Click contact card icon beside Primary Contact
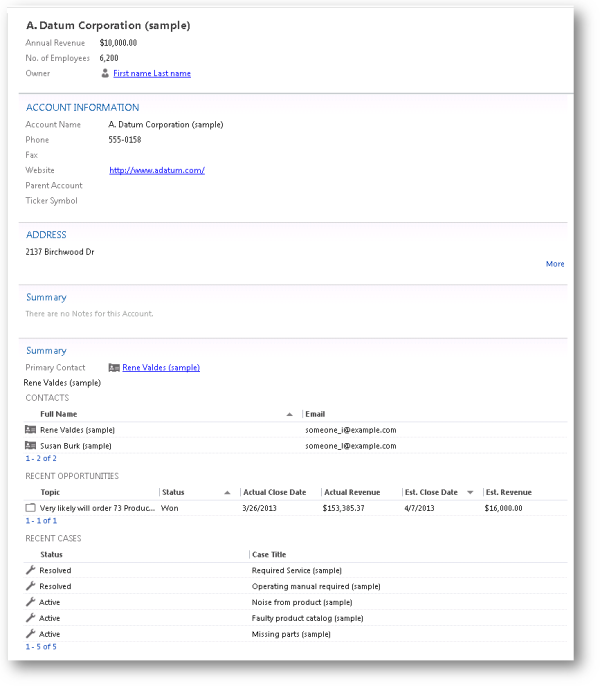The width and height of the screenshot is (600, 686). click(114, 367)
